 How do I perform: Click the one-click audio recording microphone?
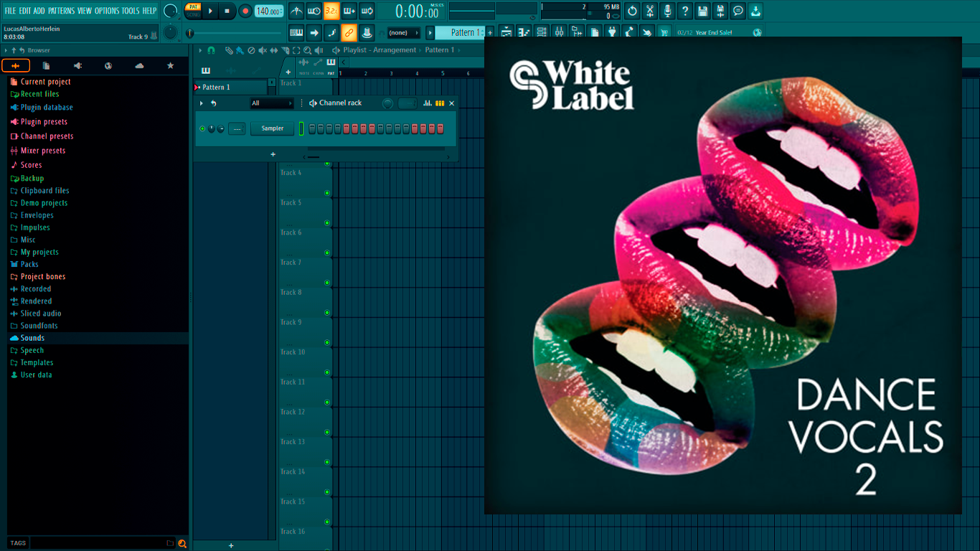click(x=667, y=11)
